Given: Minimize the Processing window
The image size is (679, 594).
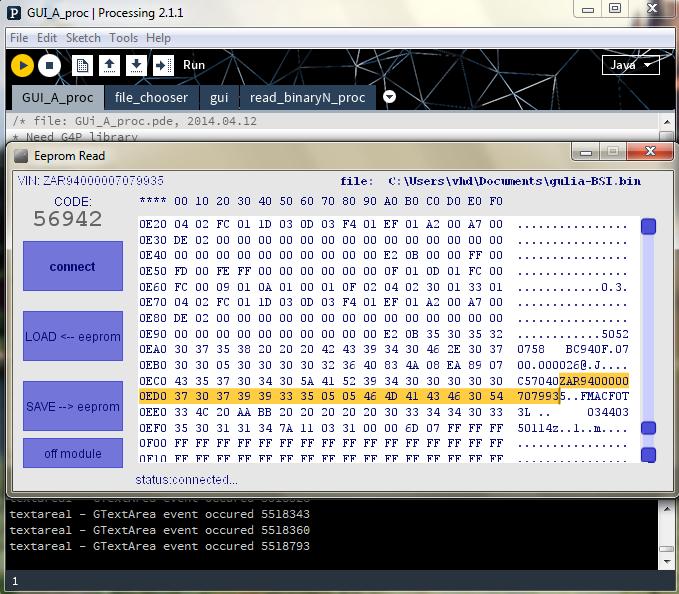Looking at the screenshot, I should click(588, 9).
